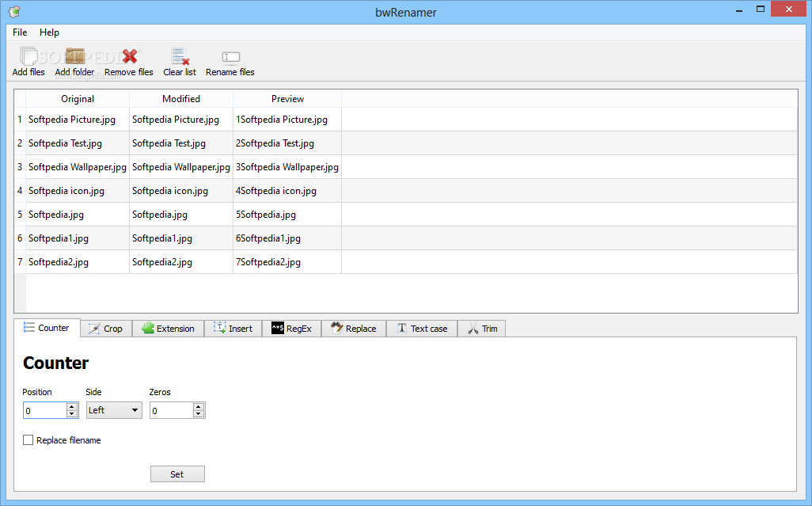
Task: Click inside the Position input field
Action: (45, 410)
